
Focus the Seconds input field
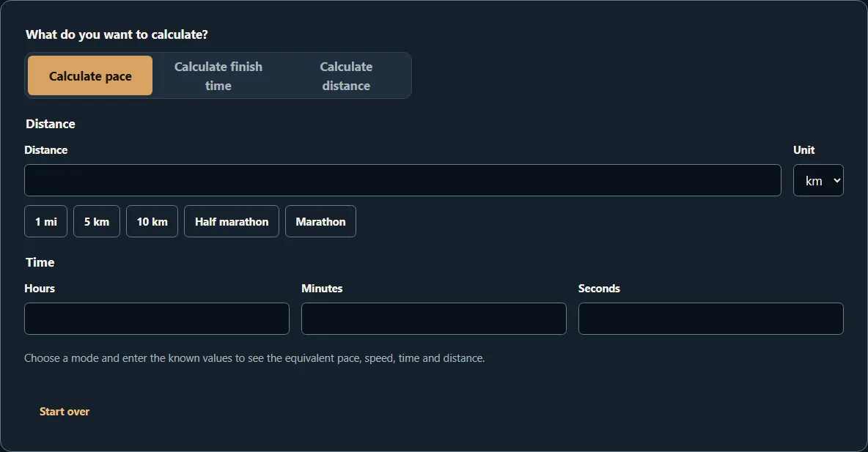[711, 318]
